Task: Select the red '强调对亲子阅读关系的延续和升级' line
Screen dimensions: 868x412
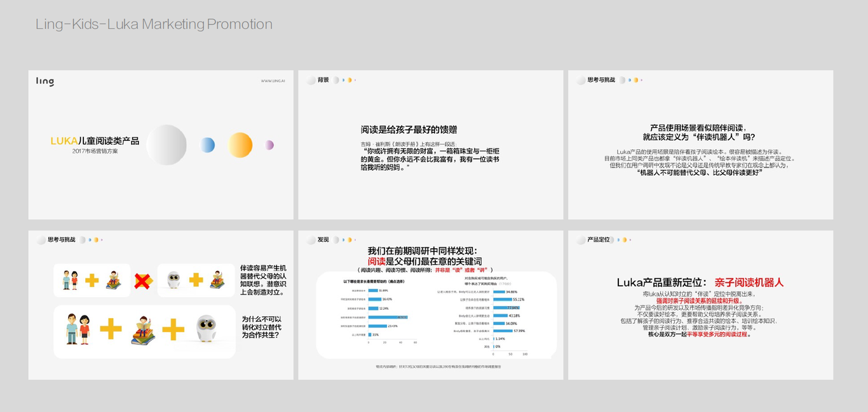Action: pyautogui.click(x=701, y=301)
